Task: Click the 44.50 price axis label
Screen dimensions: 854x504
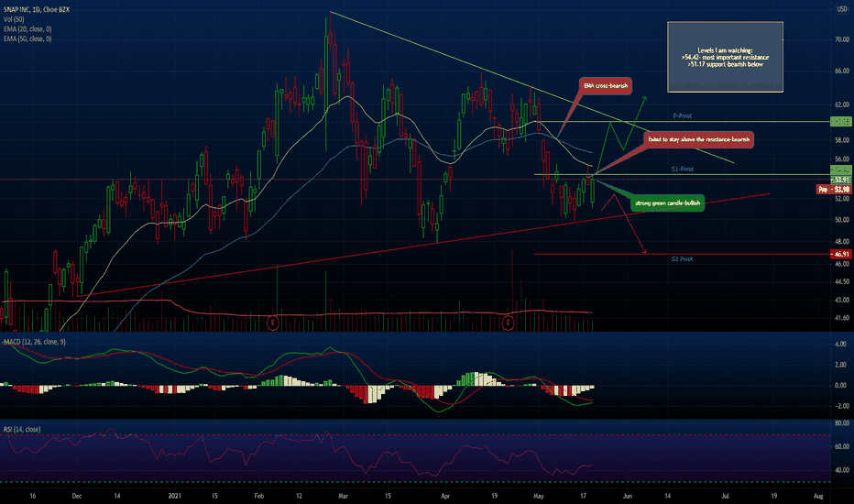Action: [841, 282]
